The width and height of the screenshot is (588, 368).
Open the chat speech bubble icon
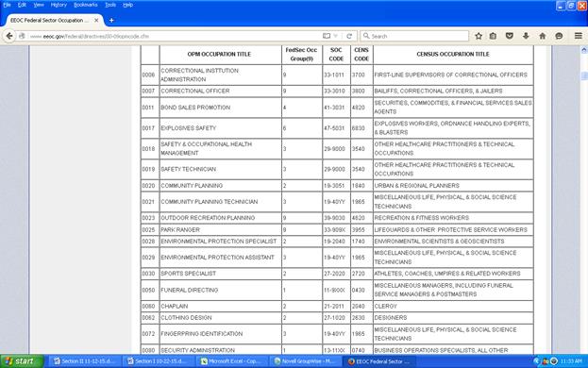(x=559, y=36)
